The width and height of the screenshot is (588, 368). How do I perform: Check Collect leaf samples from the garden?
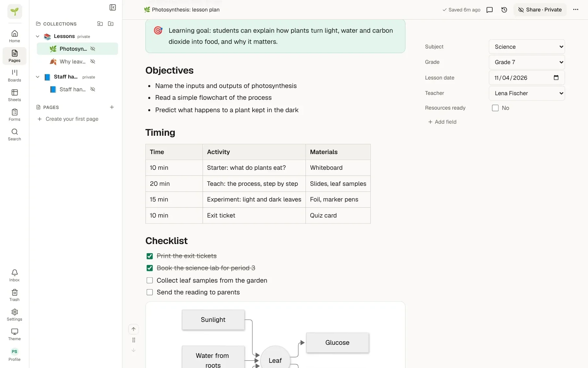pyautogui.click(x=150, y=280)
